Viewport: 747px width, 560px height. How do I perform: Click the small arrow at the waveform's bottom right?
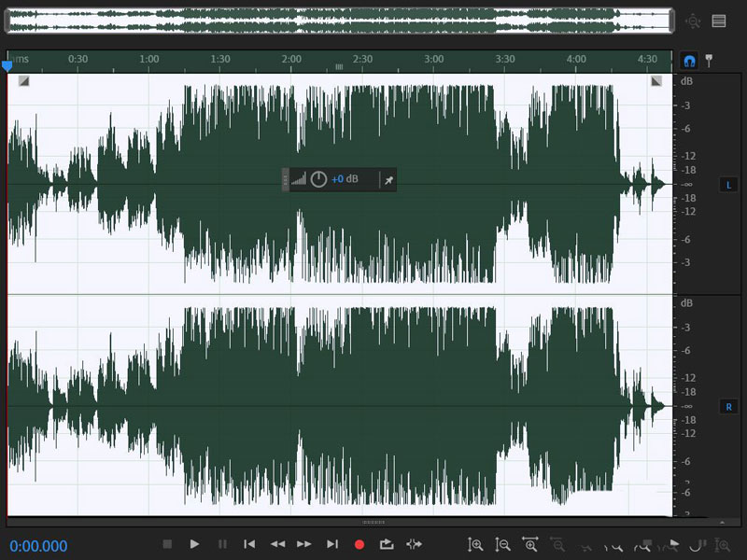(x=722, y=523)
